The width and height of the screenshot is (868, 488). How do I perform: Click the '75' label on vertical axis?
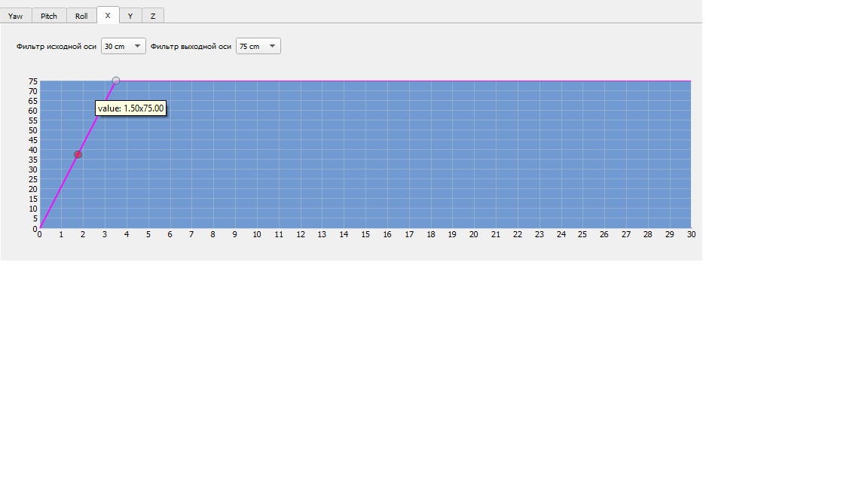coord(33,81)
